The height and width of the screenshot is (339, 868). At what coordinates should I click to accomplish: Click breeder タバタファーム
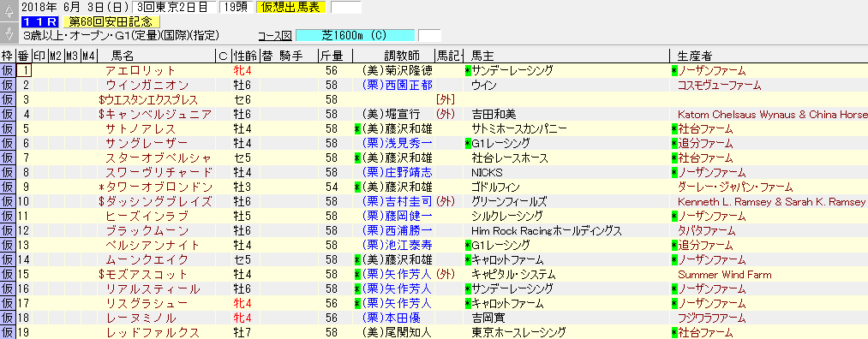click(706, 230)
